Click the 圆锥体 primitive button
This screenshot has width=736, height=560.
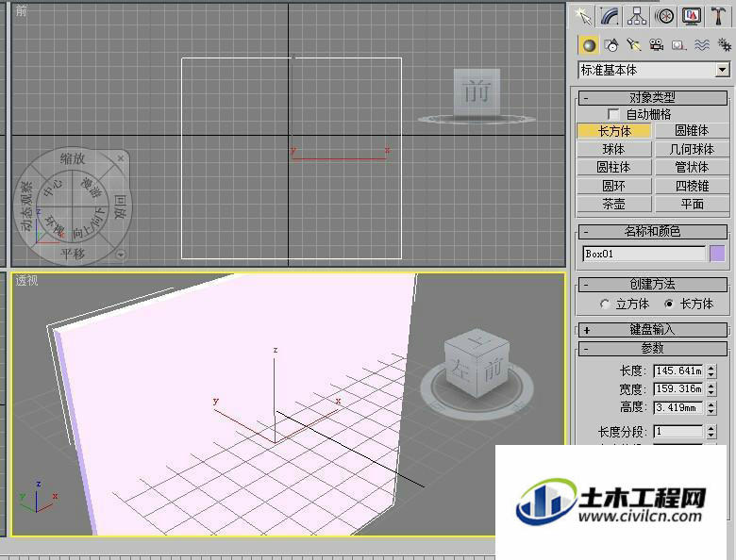pos(692,131)
